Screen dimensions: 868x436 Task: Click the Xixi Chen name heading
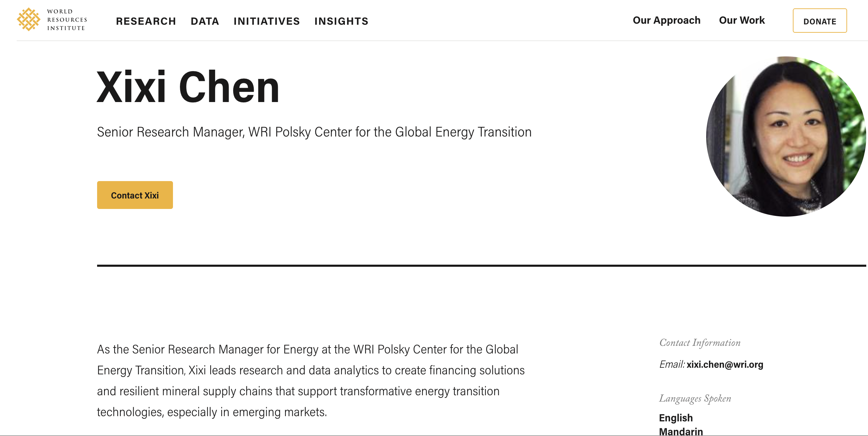188,87
